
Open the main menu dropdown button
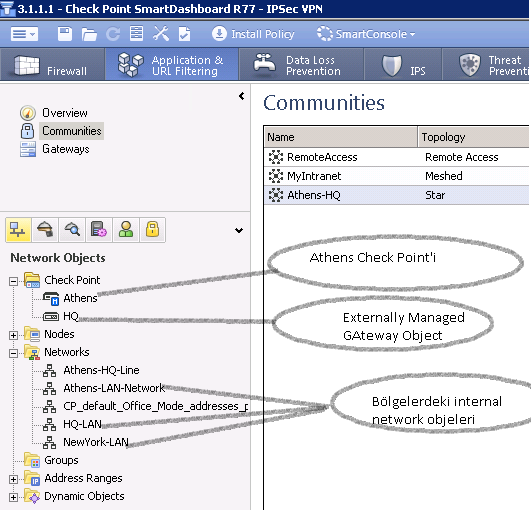pyautogui.click(x=24, y=34)
